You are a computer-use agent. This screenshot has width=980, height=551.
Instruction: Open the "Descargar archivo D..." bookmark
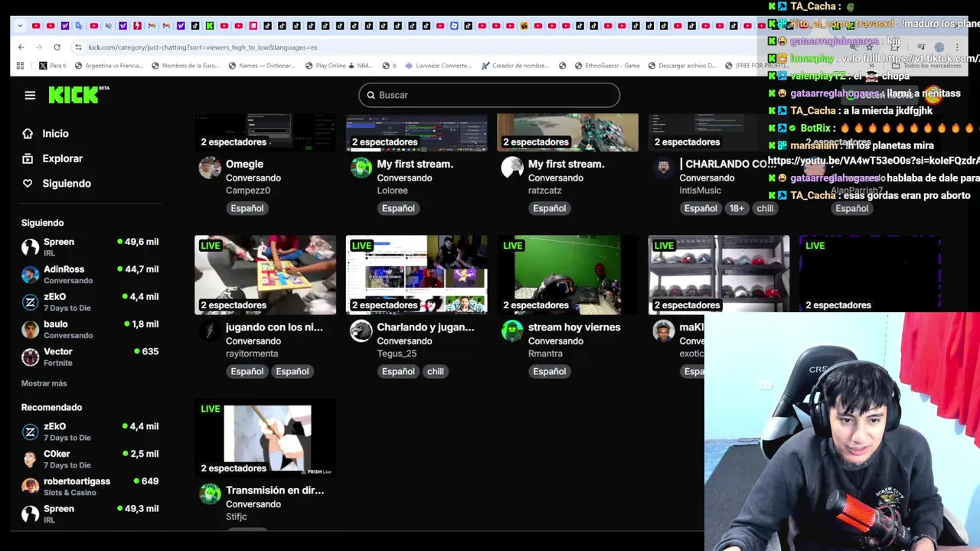click(x=681, y=65)
